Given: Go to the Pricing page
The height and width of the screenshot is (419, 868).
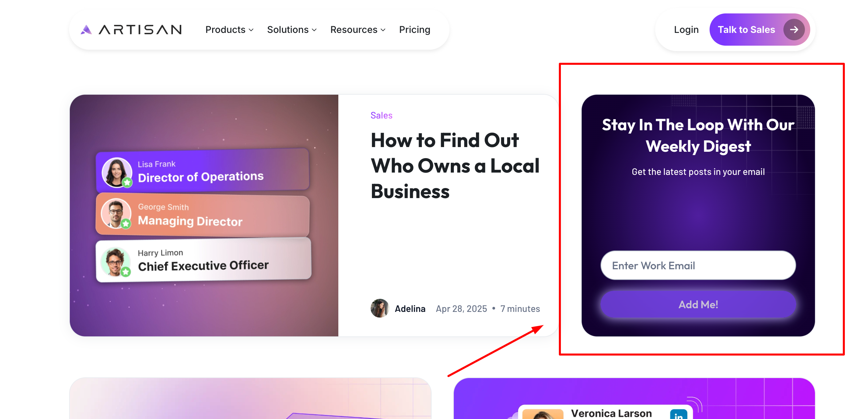Looking at the screenshot, I should pos(415,30).
